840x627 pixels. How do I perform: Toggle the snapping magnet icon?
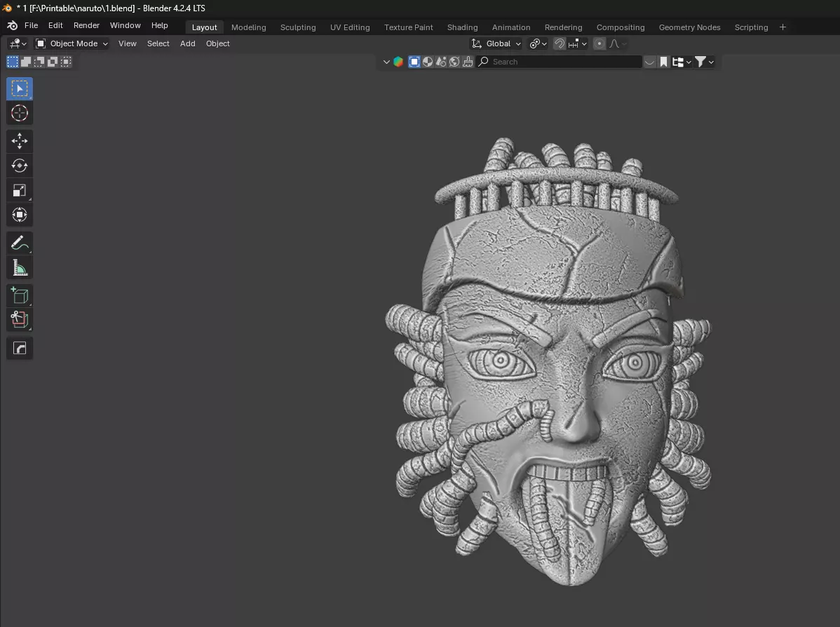(560, 44)
